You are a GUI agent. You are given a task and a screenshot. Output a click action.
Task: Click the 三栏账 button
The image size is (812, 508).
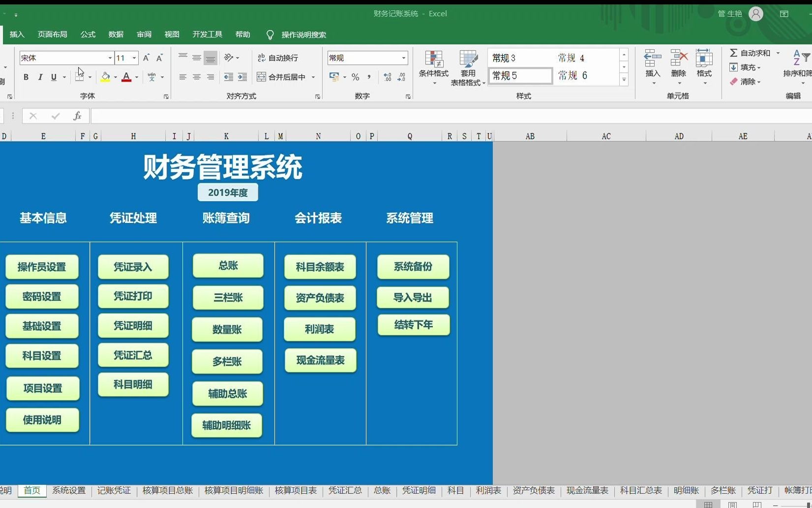click(x=228, y=297)
